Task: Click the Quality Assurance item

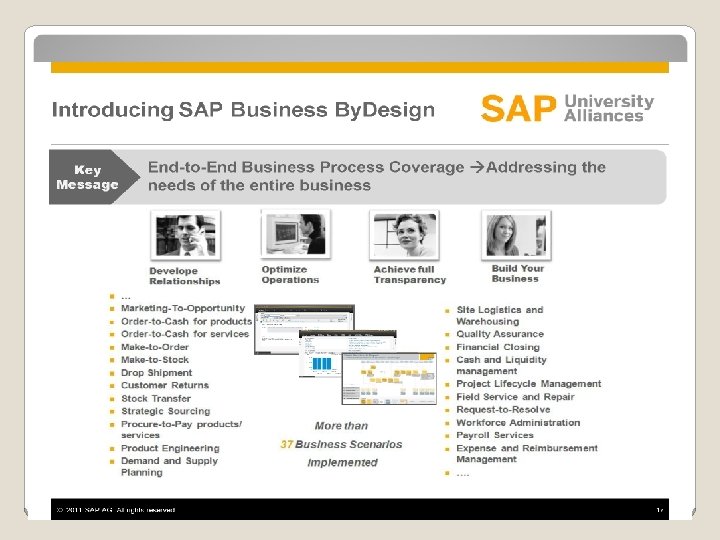Action: [500, 334]
